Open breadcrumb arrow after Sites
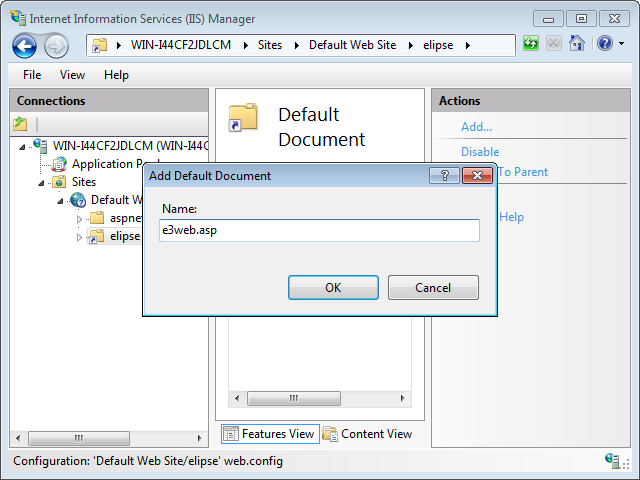The height and width of the screenshot is (480, 640). pyautogui.click(x=297, y=45)
